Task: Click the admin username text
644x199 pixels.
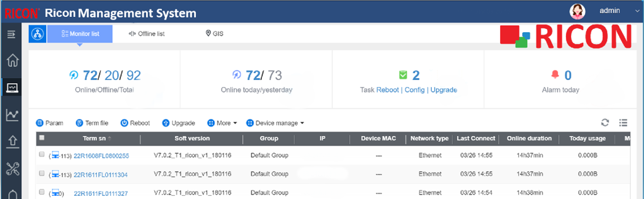Action: (x=610, y=11)
